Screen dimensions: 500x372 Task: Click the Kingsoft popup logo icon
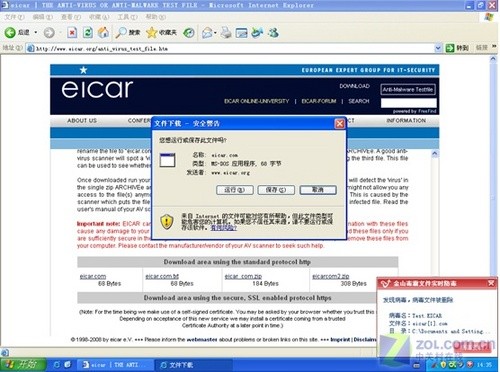(386, 283)
